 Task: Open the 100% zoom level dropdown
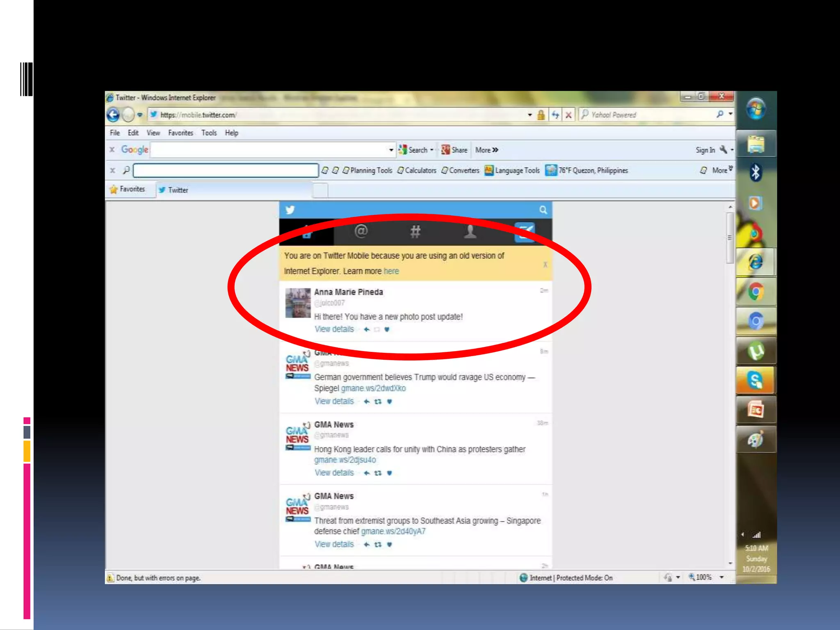pyautogui.click(x=721, y=577)
